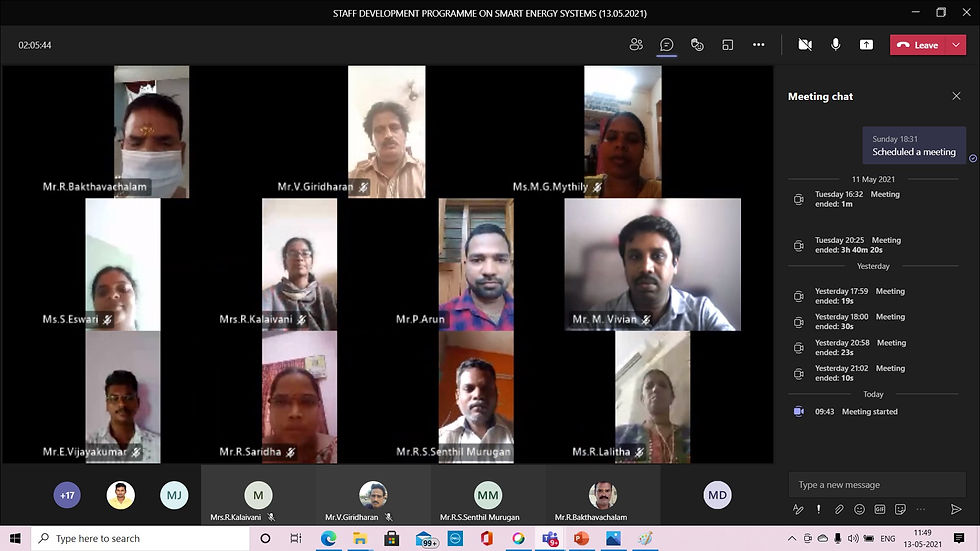Select Mr.R.Bakthavachalam video tile
This screenshot has width=980, height=551.
tap(151, 132)
